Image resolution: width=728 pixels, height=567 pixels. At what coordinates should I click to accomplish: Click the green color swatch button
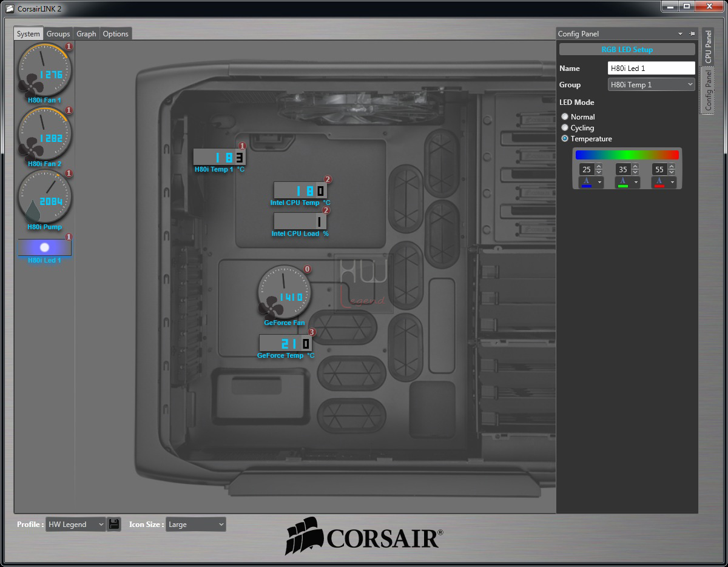(x=623, y=183)
